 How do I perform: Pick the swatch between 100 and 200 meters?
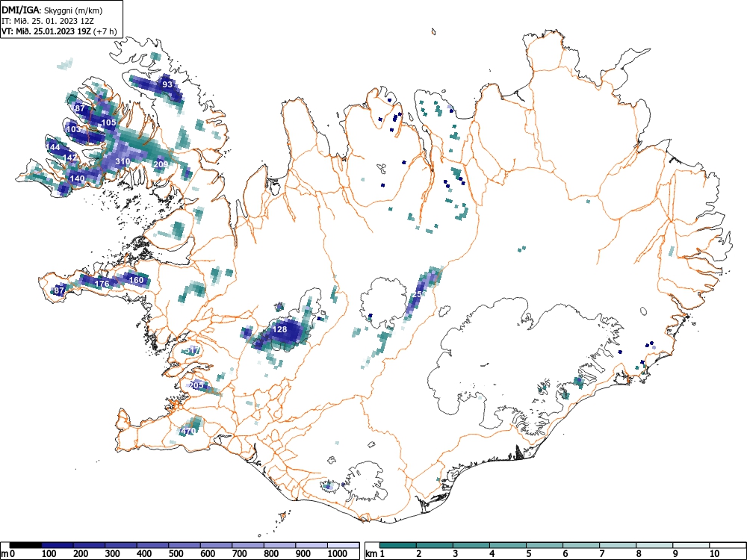tap(58, 545)
